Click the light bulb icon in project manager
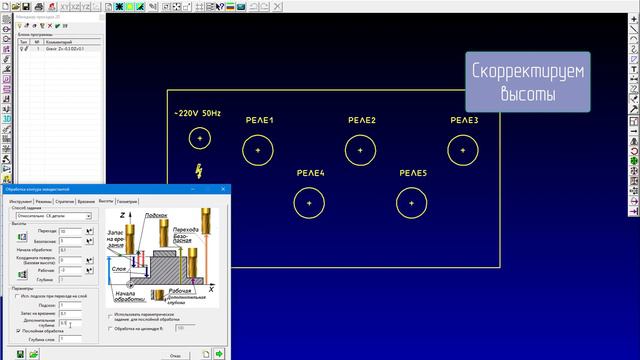 pos(19,26)
